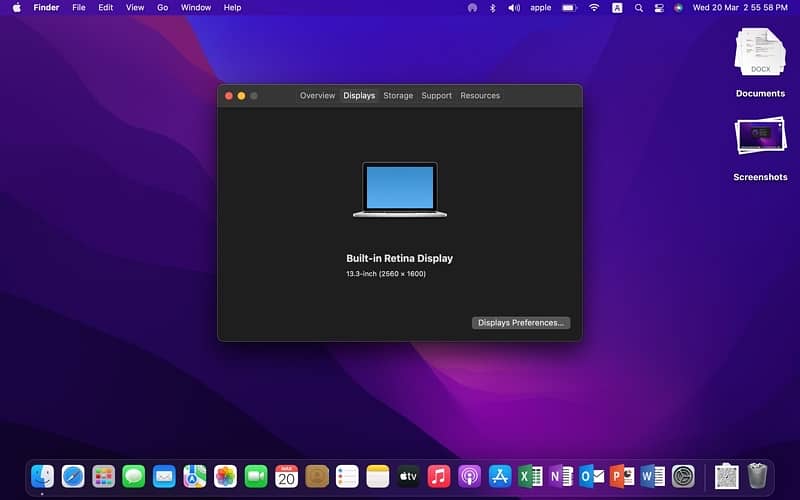This screenshot has height=500, width=800.
Task: Launch Launchpad from the dock
Action: 103,477
